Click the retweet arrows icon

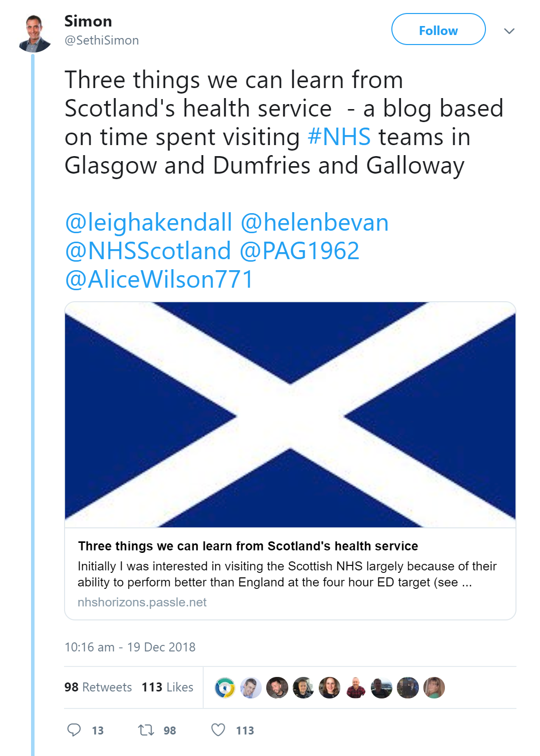[x=146, y=730]
